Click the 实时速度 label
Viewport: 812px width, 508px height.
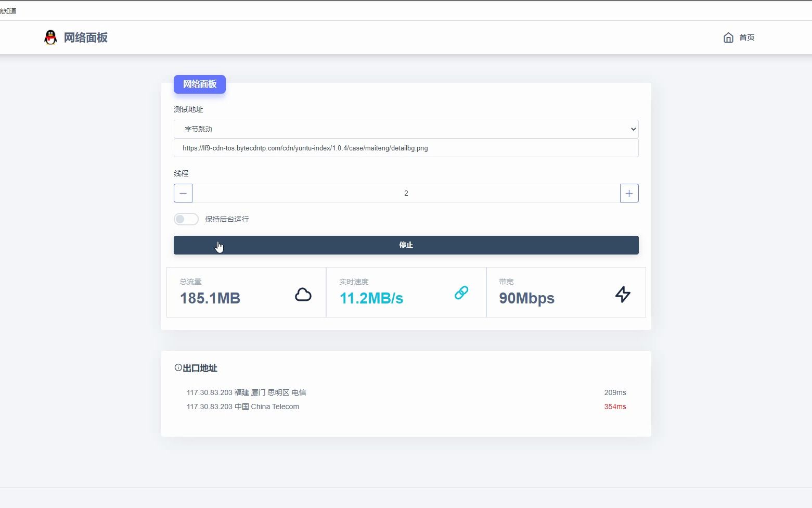click(354, 282)
